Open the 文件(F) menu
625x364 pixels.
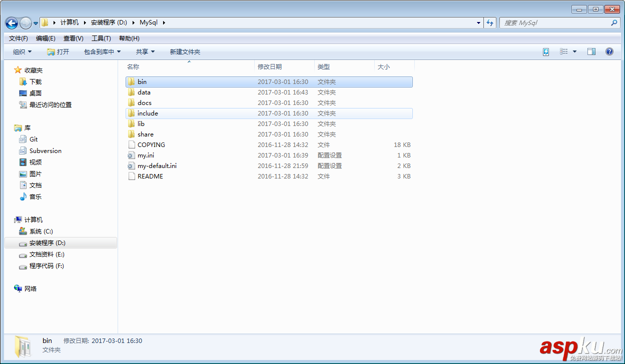click(x=19, y=38)
